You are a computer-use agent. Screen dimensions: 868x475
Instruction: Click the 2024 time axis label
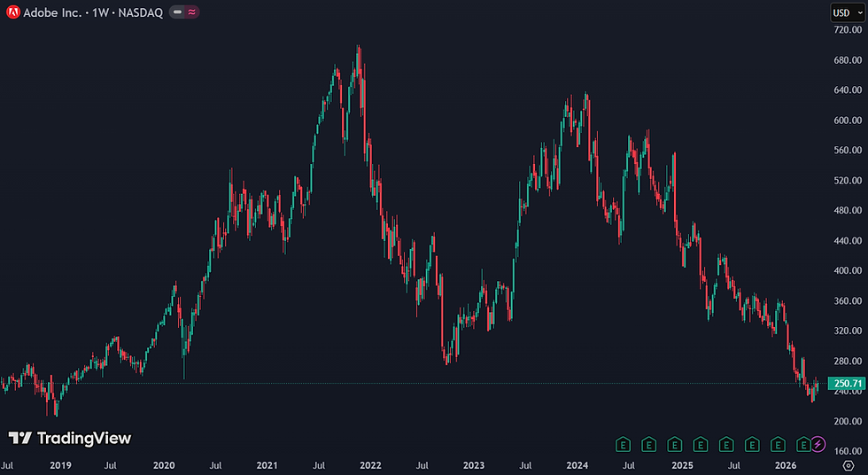[x=577, y=465]
